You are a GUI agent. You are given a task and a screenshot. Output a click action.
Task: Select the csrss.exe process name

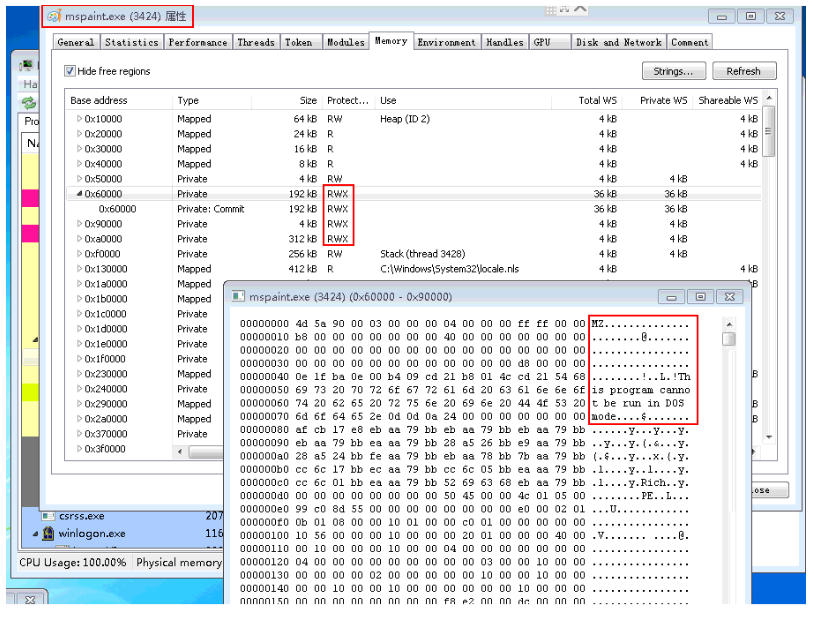(82, 516)
